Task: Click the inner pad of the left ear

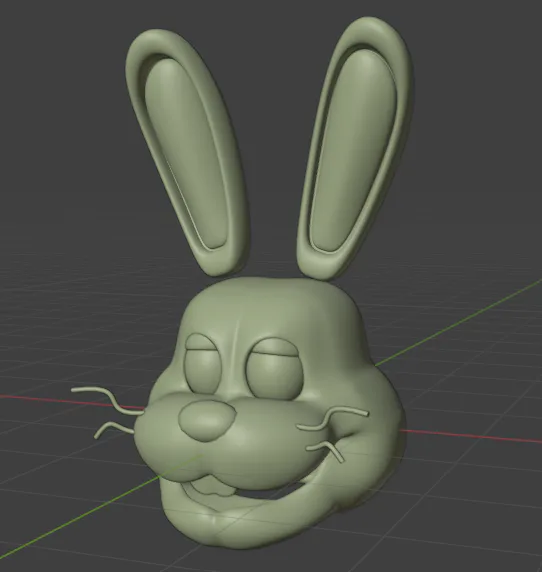Action: pos(186,153)
